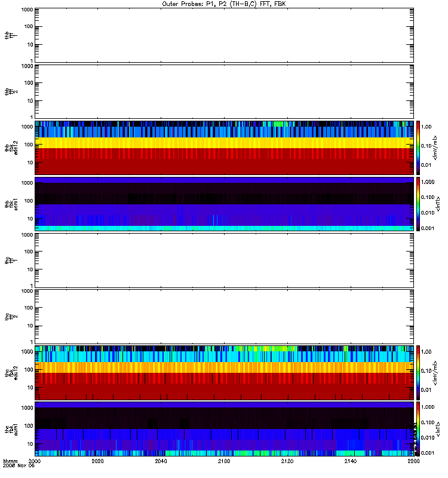The image size is (448, 478).
Task: Click '0.001' on thc scm1 color bar
Action: click(428, 453)
